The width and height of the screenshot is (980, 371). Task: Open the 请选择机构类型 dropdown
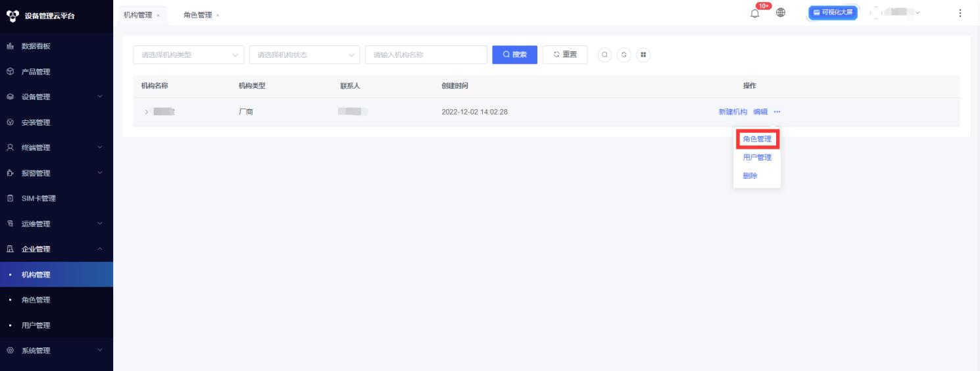tap(189, 55)
